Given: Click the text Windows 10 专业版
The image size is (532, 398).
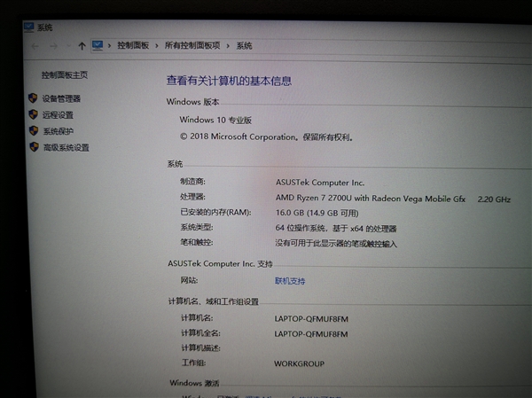Looking at the screenshot, I should click(215, 121).
